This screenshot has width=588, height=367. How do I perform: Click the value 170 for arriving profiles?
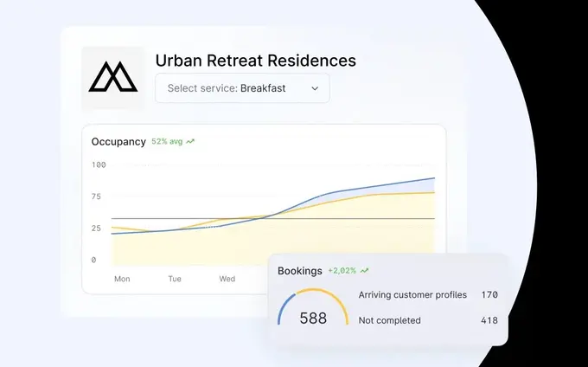489,295
